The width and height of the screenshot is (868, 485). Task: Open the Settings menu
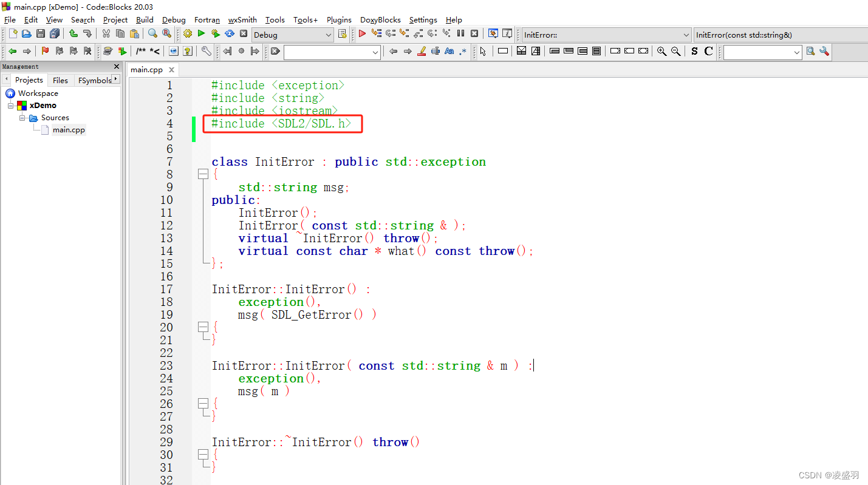pyautogui.click(x=423, y=19)
